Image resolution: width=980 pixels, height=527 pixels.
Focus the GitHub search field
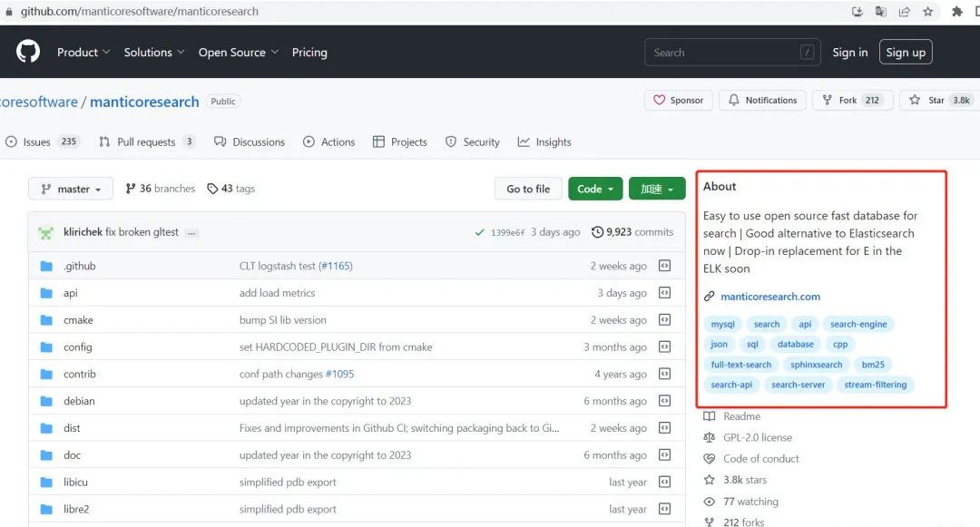click(732, 53)
